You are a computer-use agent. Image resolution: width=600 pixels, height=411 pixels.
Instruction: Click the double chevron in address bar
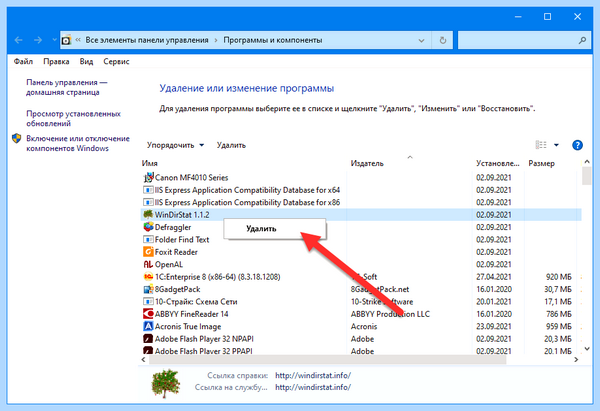78,40
